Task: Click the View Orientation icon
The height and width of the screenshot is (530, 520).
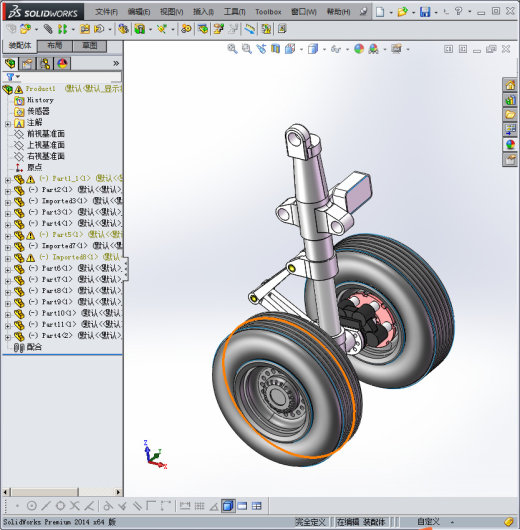Action: click(290, 49)
